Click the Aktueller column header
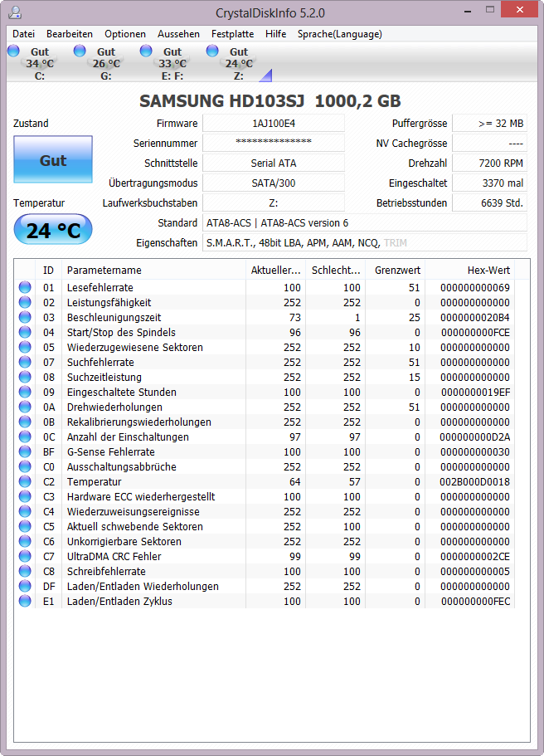This screenshot has width=544, height=756. pyautogui.click(x=275, y=270)
